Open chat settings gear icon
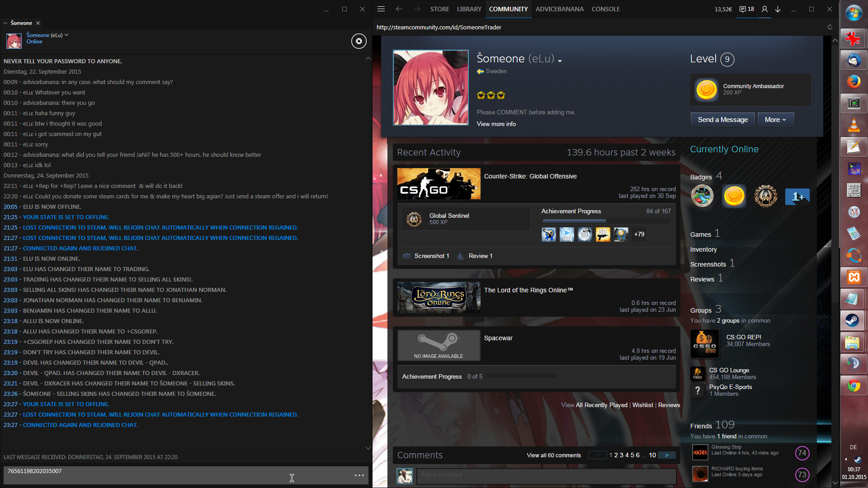This screenshot has height=488, width=868. 359,41
